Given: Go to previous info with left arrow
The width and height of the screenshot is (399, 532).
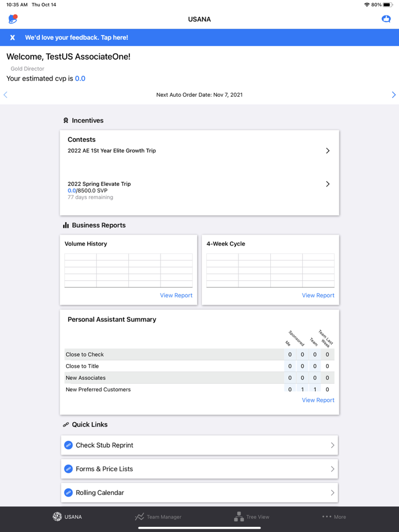Looking at the screenshot, I should click(x=6, y=95).
